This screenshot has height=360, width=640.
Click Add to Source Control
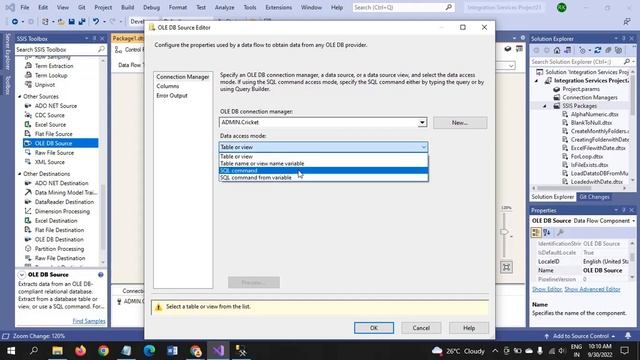(580, 336)
